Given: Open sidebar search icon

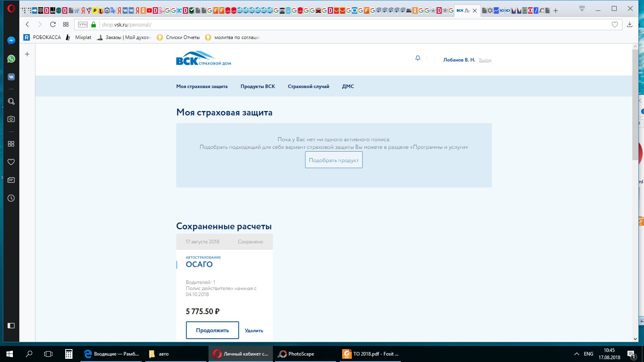Looking at the screenshot, I should click(x=11, y=101).
